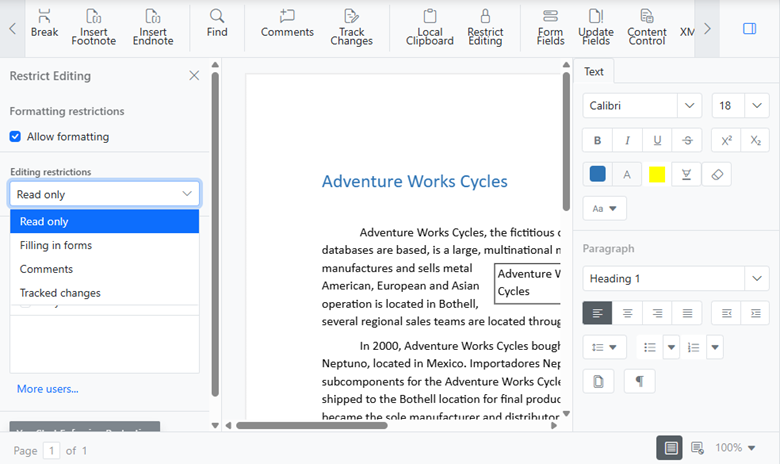Switch to page layout view
Screen dimensions: 780x464
(670, 448)
